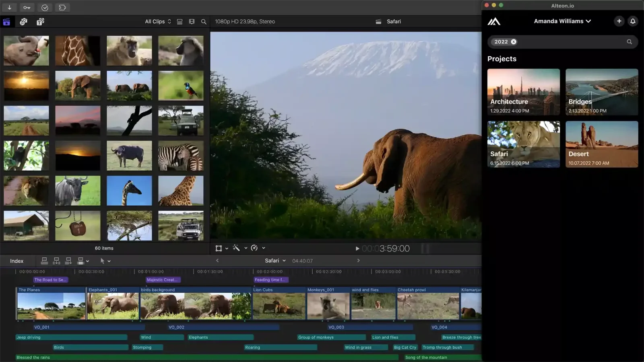Remove the 2022 search filter tag
Screen dimensions: 644x362
(x=514, y=42)
